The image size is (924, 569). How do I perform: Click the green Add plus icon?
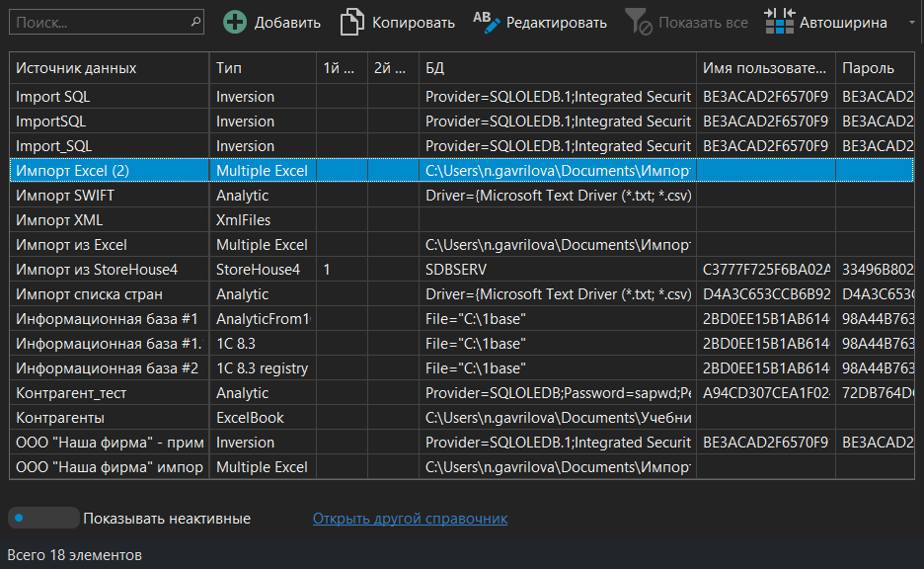[x=235, y=22]
